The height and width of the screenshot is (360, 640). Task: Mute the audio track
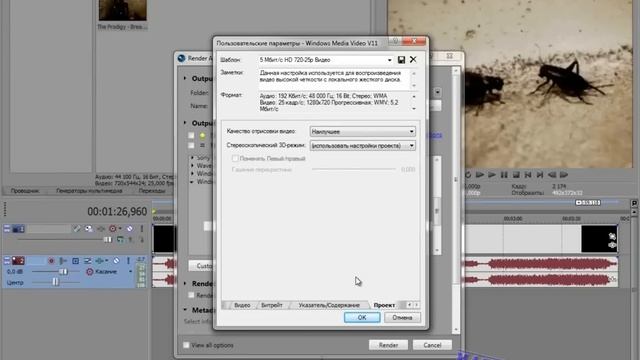click(116, 260)
